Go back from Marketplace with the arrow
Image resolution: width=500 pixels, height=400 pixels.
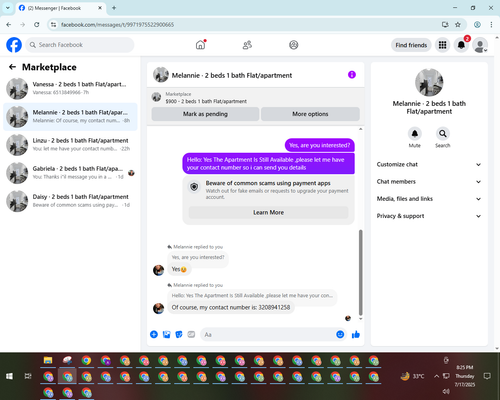pyautogui.click(x=12, y=67)
